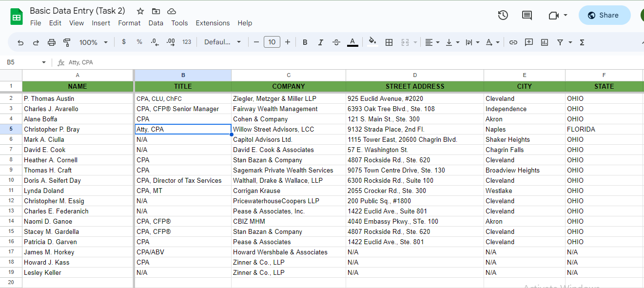Toggle italic formatting
The width and height of the screenshot is (644, 288).
tap(321, 42)
